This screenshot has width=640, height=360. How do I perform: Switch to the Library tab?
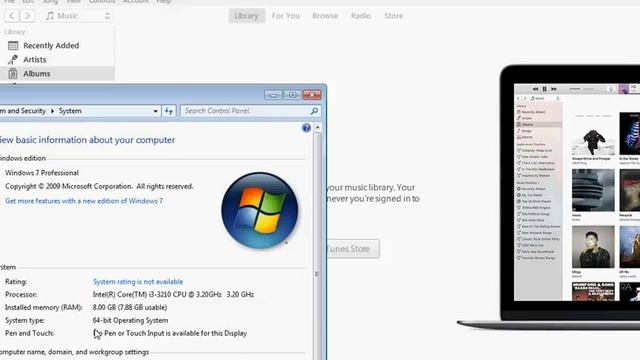click(x=246, y=16)
